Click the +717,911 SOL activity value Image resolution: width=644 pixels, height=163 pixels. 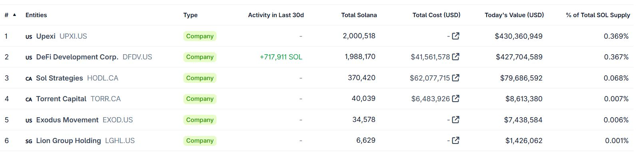pos(281,57)
